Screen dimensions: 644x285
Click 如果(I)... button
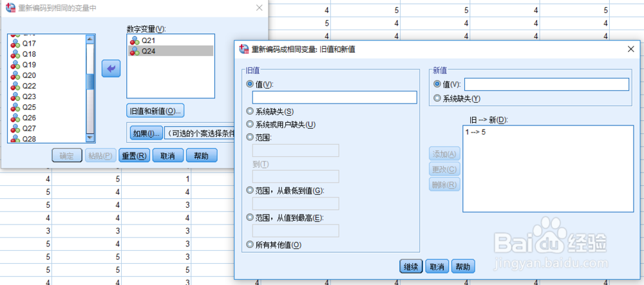(146, 133)
